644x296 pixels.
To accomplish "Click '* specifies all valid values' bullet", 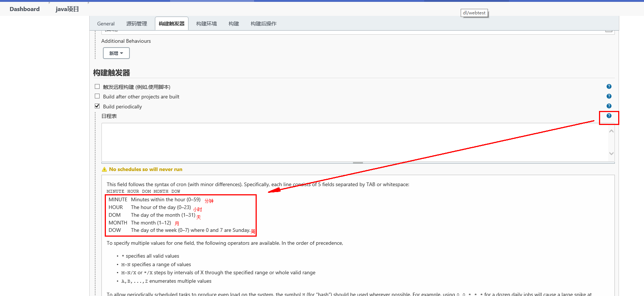I will pos(150,256).
